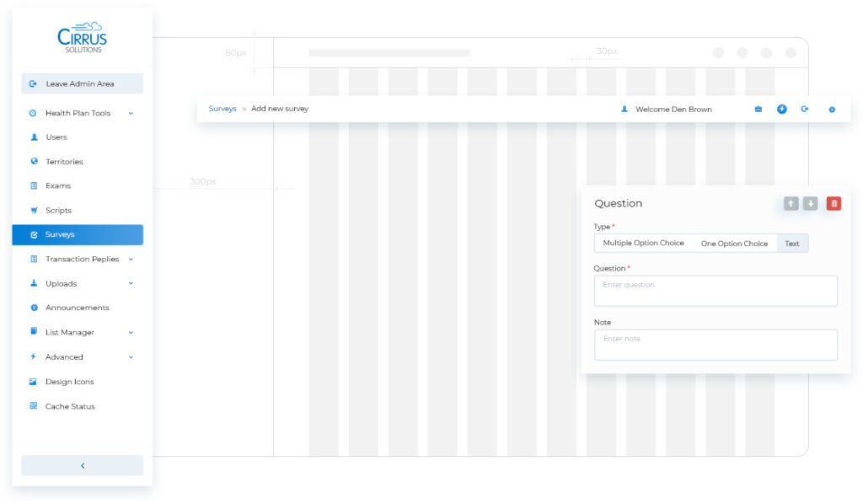Expand the Advanced submenu arrow

coord(131,357)
